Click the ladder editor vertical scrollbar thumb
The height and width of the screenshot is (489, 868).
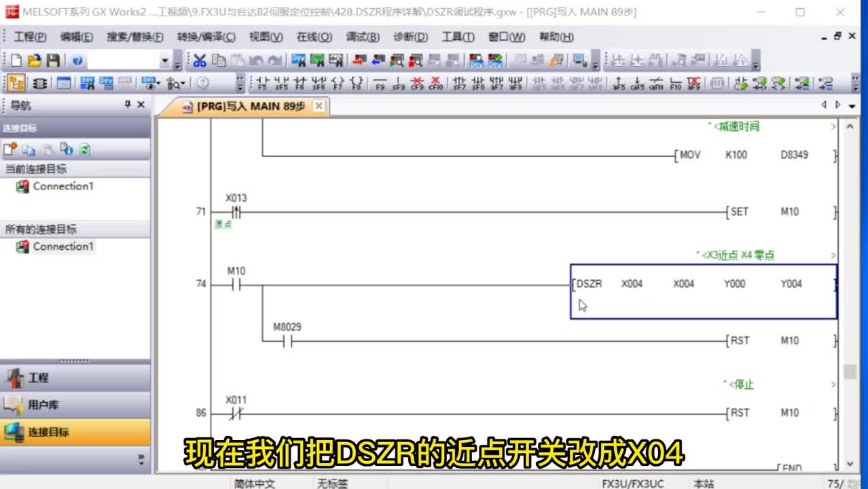tap(850, 372)
